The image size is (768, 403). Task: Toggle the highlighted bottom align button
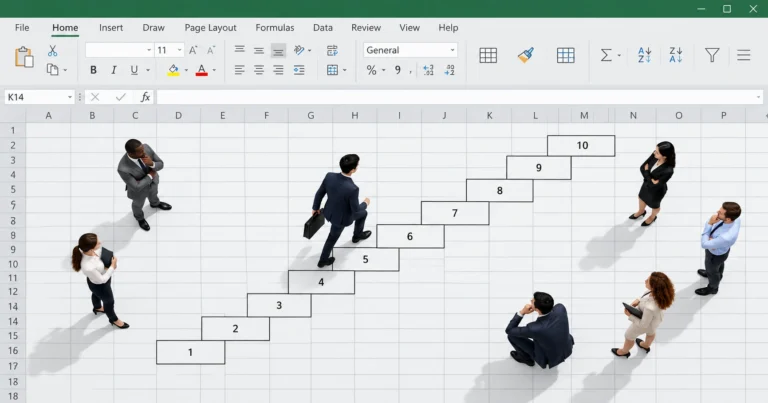click(x=278, y=50)
